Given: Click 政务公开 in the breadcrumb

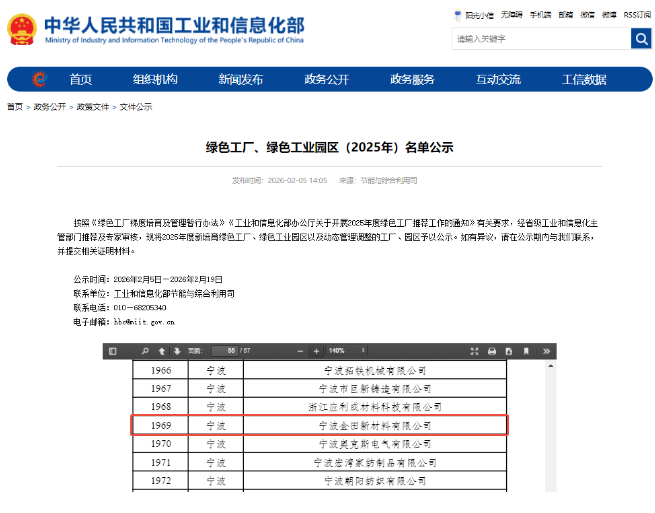Looking at the screenshot, I should pos(50,107).
